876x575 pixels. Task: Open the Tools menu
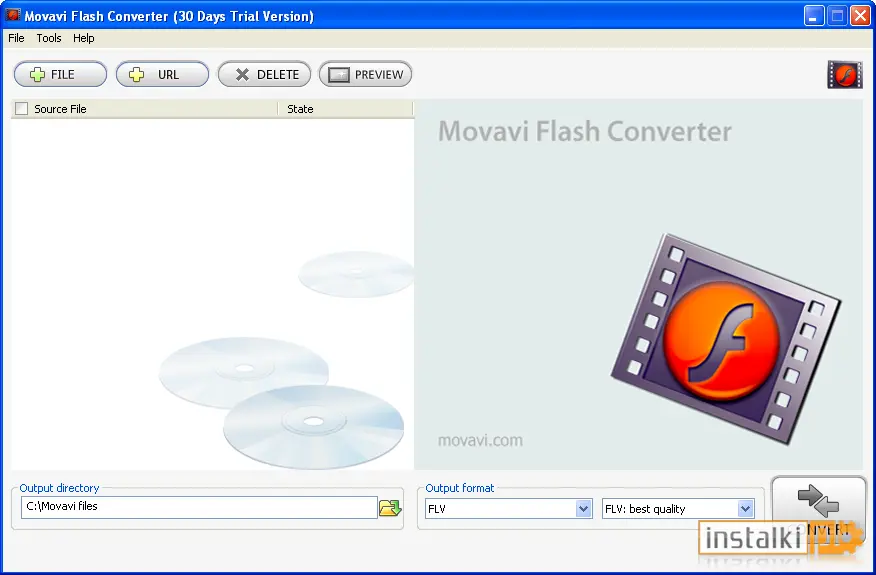(x=49, y=38)
